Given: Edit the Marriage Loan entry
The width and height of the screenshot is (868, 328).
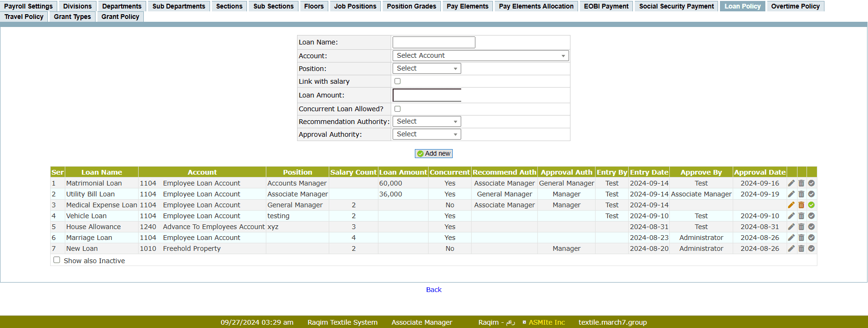Looking at the screenshot, I should pos(791,238).
